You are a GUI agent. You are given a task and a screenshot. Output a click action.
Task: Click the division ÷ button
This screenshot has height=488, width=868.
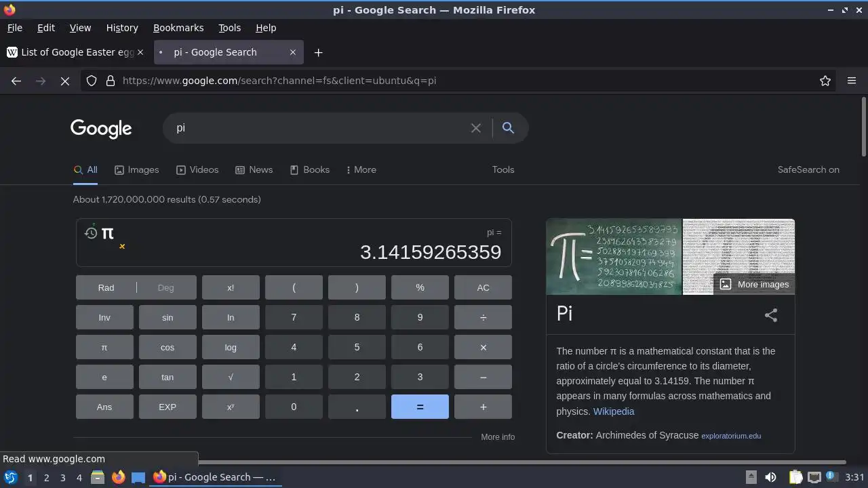click(483, 317)
